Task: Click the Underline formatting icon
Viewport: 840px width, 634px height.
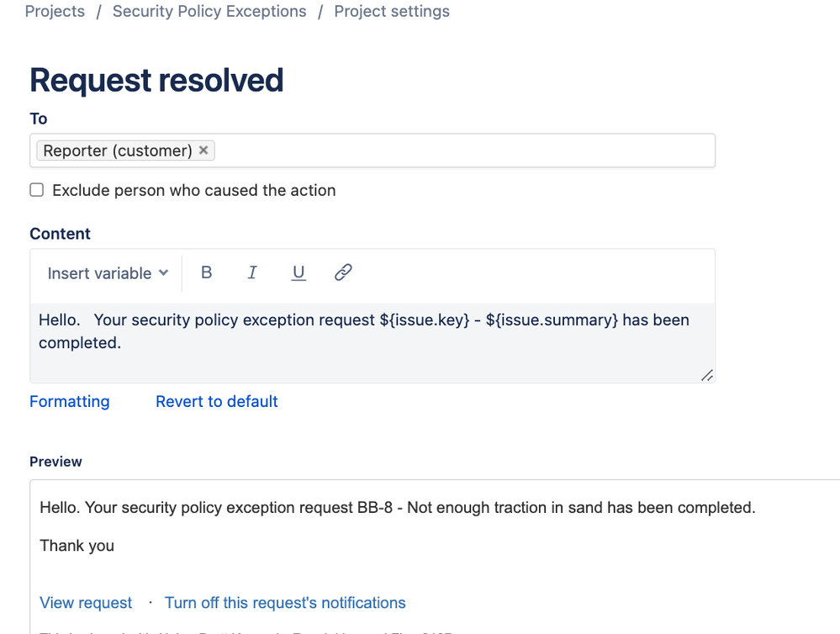Action: pyautogui.click(x=298, y=272)
